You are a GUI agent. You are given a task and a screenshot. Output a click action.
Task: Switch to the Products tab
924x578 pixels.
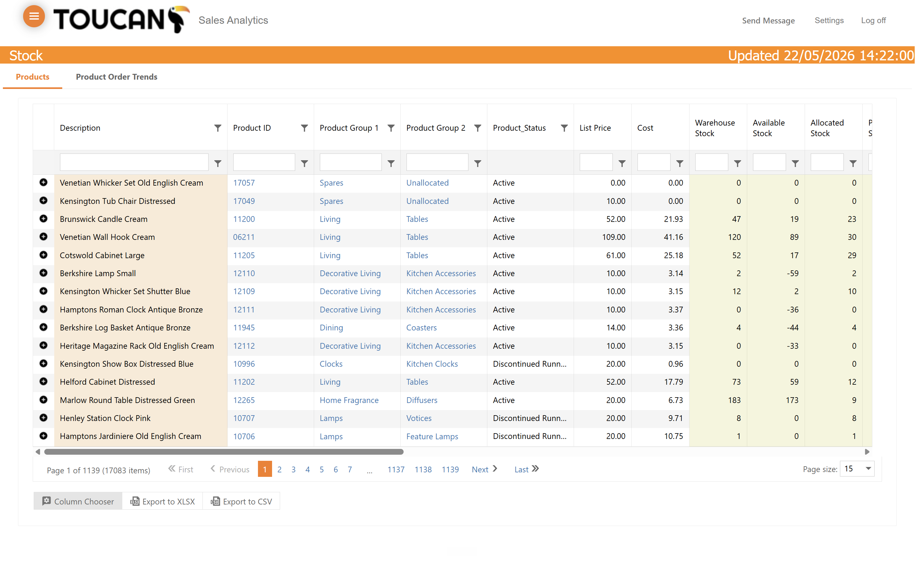point(32,77)
